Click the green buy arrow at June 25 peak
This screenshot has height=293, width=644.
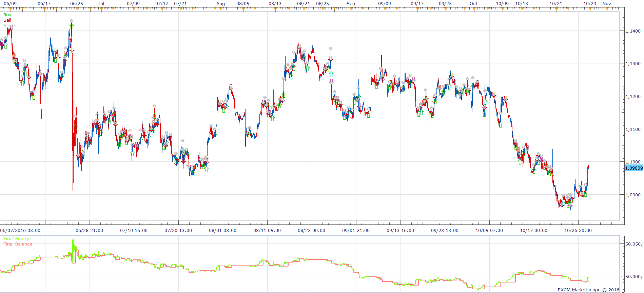click(72, 26)
